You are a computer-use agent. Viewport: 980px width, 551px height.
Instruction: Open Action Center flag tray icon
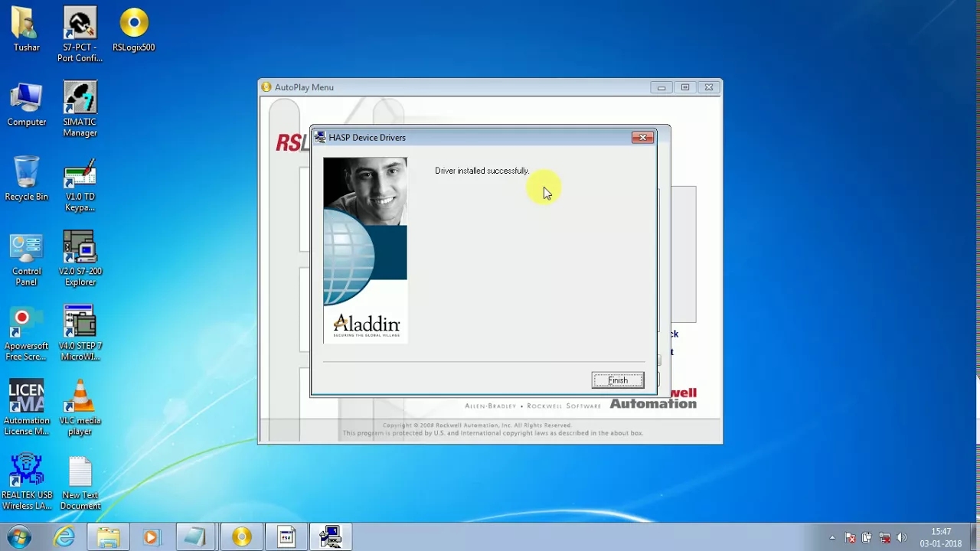coord(850,538)
